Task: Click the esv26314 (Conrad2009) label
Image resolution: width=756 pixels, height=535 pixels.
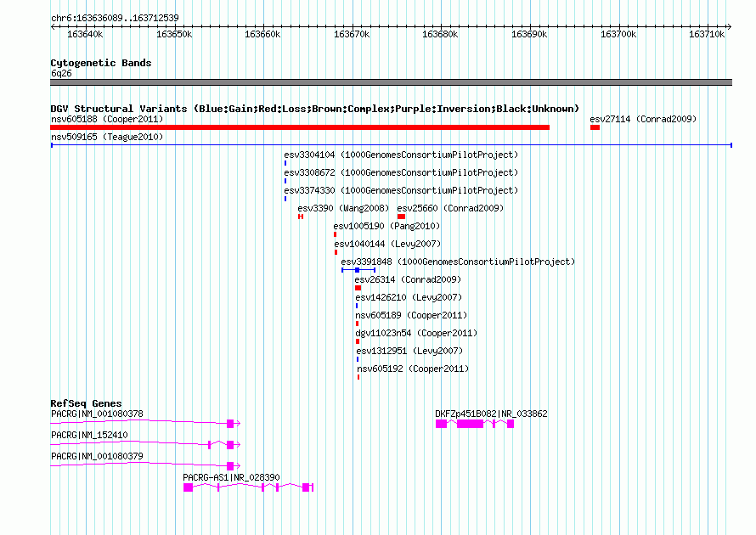Action: pyautogui.click(x=408, y=279)
